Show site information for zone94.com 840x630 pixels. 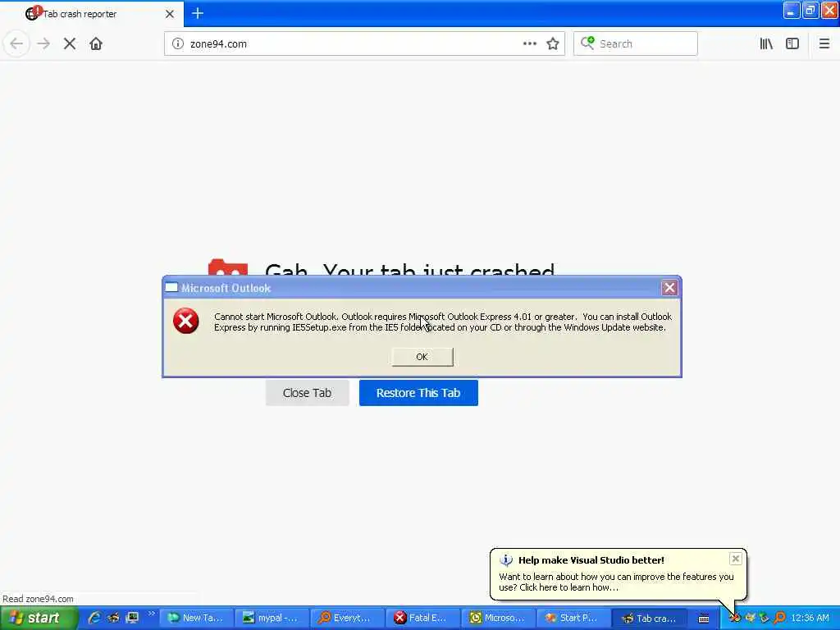(178, 44)
